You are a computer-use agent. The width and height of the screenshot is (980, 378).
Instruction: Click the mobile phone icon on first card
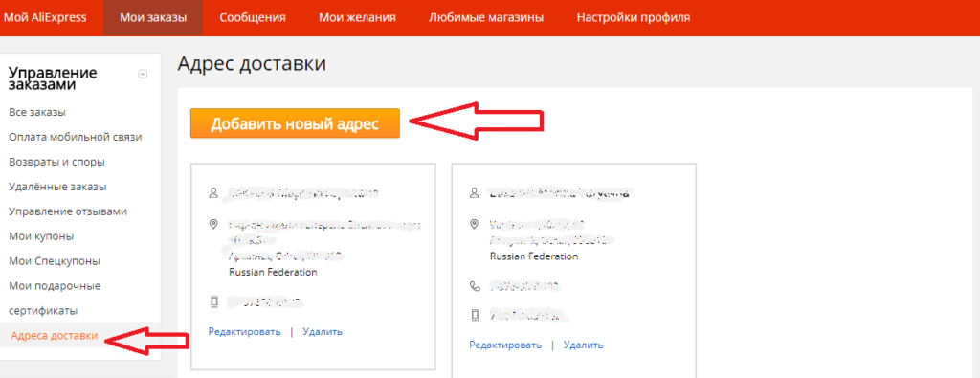pyautogui.click(x=213, y=302)
